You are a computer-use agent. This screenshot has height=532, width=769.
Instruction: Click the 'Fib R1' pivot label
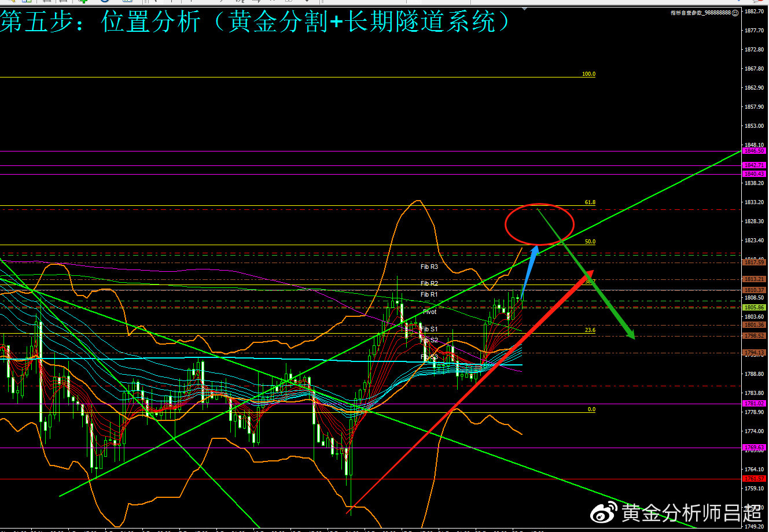[429, 295]
